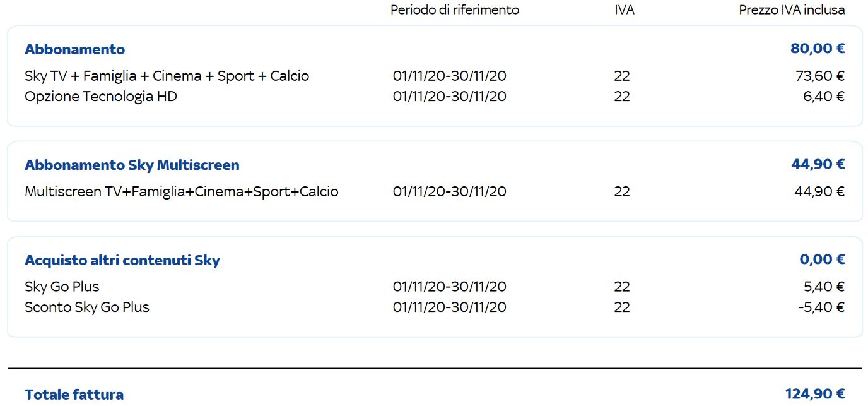Select the 124,90 € invoice total
Image resolution: width=868 pixels, height=406 pixels.
click(815, 394)
